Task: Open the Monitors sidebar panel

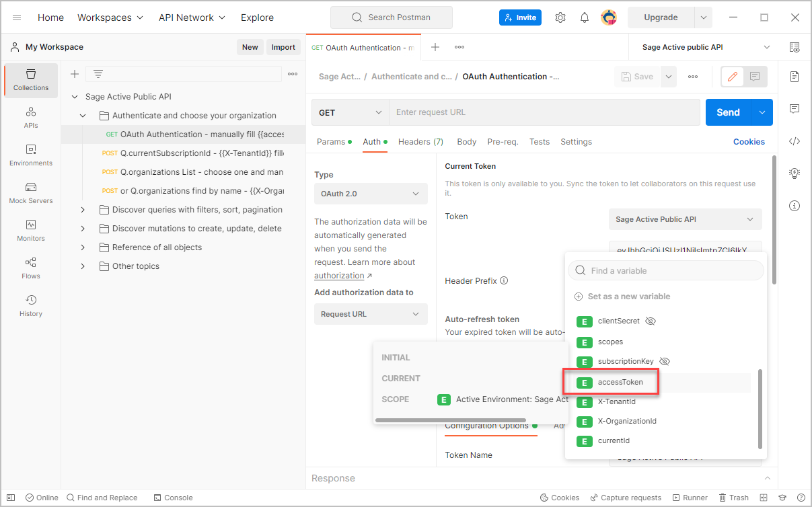Action: 31,231
